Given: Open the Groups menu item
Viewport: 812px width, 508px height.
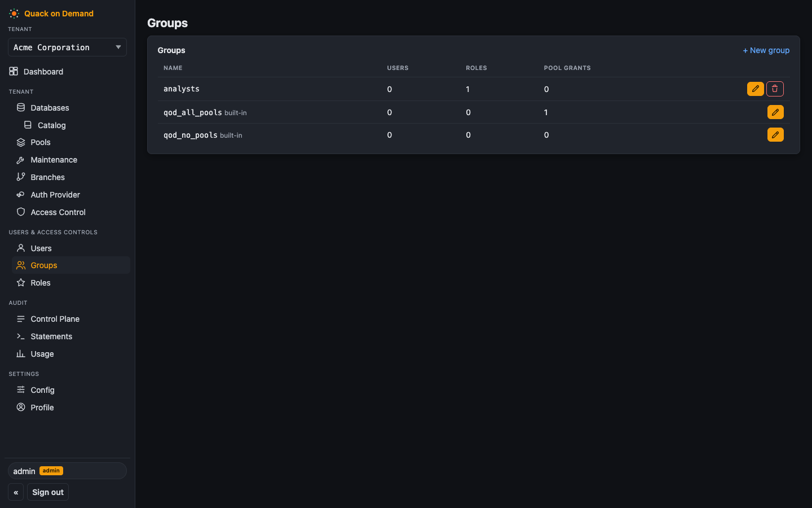Looking at the screenshot, I should (x=70, y=265).
